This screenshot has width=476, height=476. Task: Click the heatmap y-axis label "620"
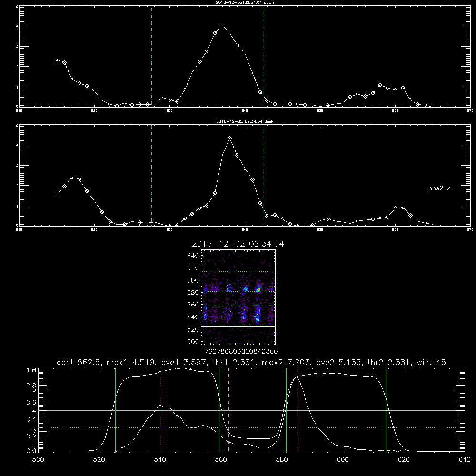click(193, 268)
